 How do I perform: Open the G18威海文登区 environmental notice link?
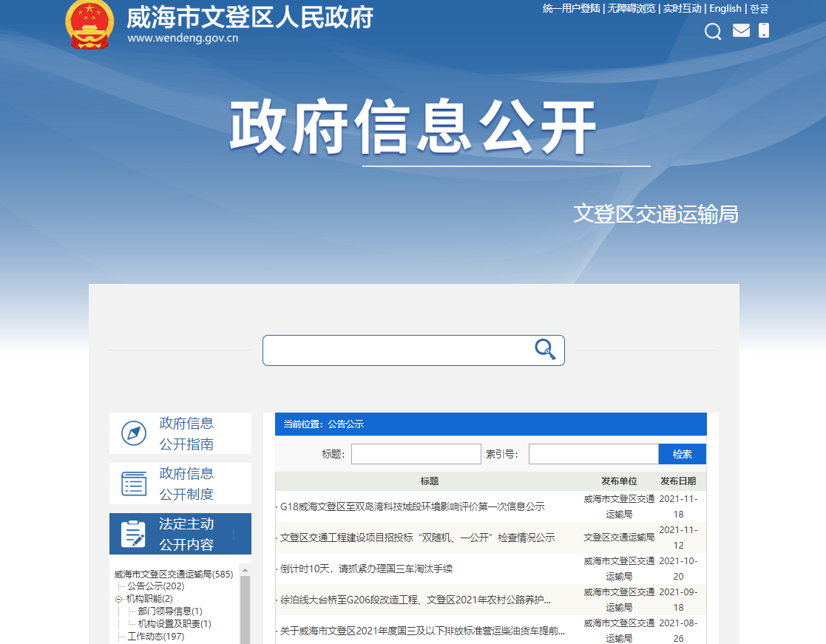412,506
